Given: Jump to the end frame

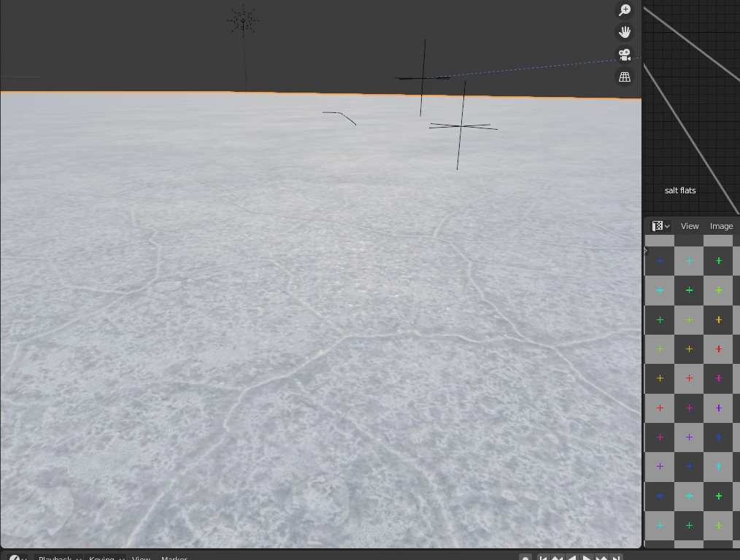Looking at the screenshot, I should (x=617, y=558).
